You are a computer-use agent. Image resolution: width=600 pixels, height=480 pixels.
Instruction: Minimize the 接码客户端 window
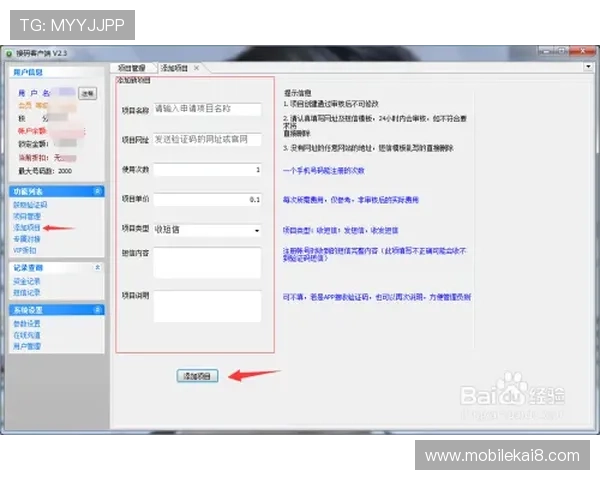click(x=546, y=51)
